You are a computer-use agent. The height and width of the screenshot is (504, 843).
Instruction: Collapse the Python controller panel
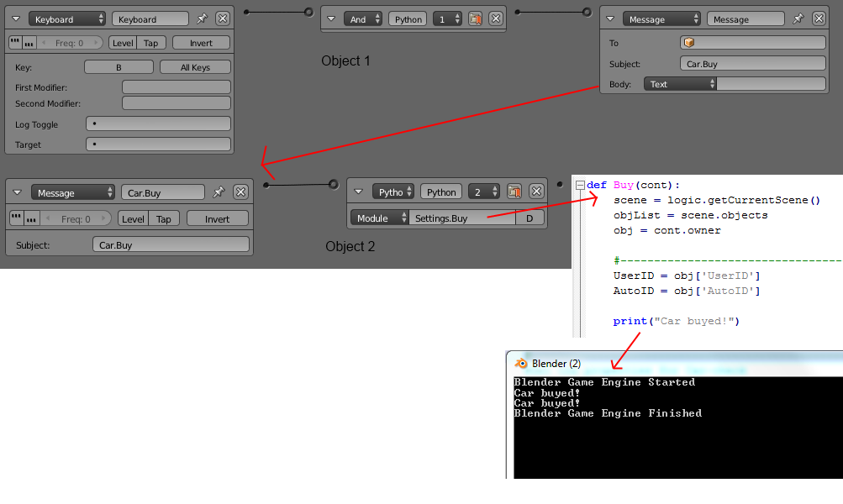point(359,192)
